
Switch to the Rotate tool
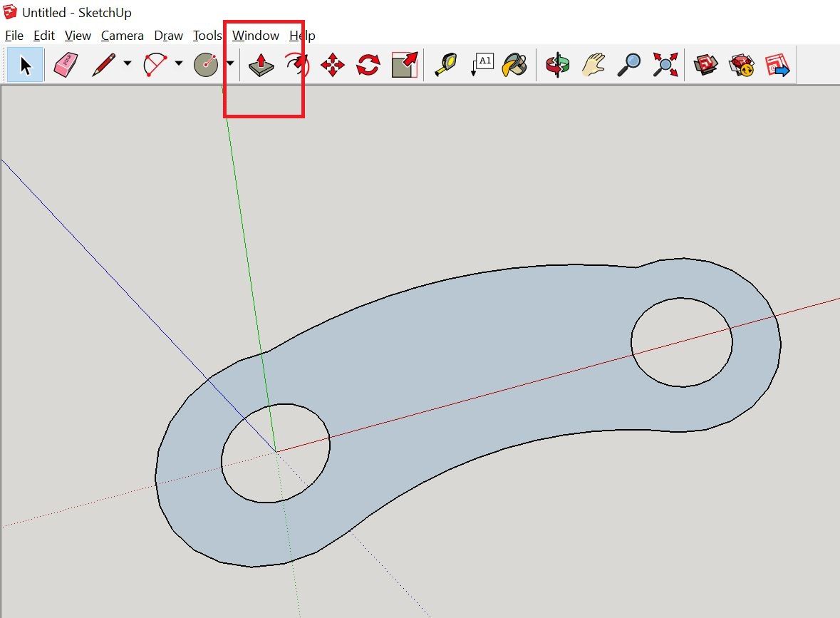pyautogui.click(x=368, y=65)
